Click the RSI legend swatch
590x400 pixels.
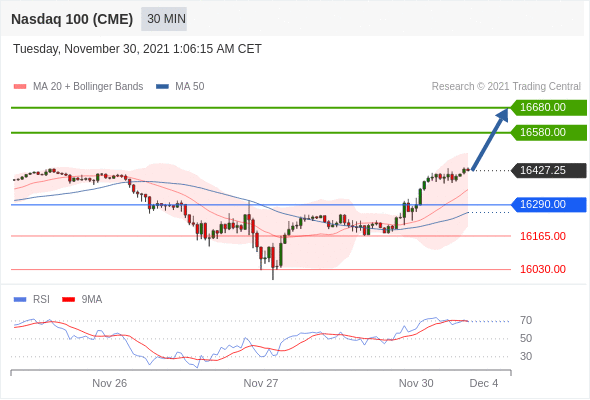20,300
